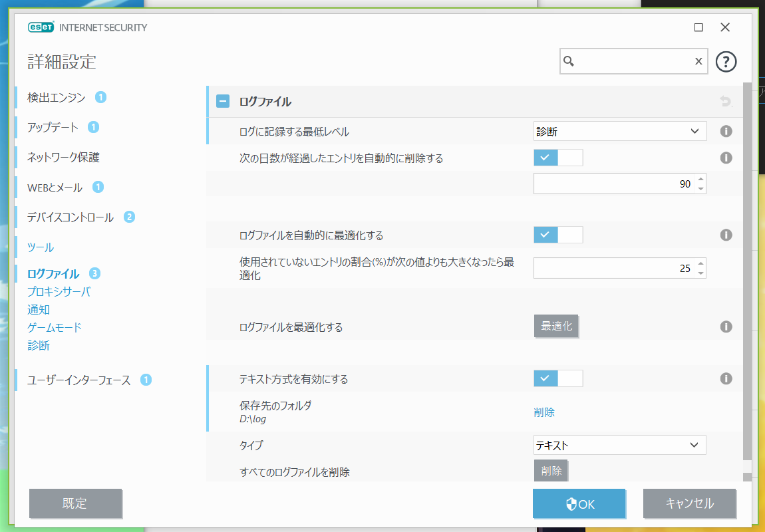The width and height of the screenshot is (765, 532).
Task: Open WEBとメール settings category
Action: tap(55, 188)
